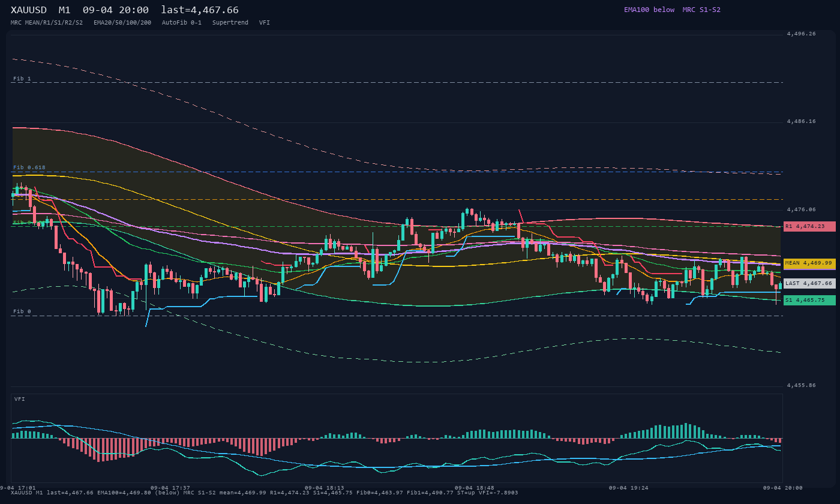Select the Supertrend legend entry
This screenshot has width=840, height=504.
pos(230,22)
